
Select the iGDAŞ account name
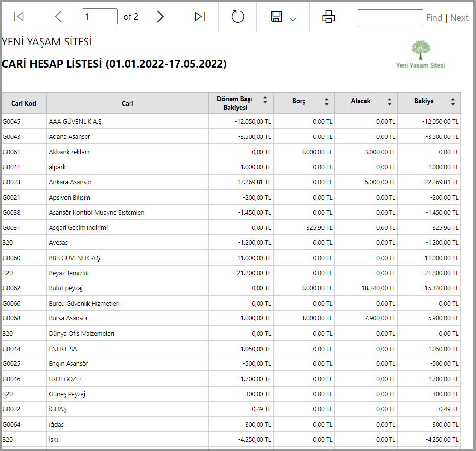pos(58,409)
